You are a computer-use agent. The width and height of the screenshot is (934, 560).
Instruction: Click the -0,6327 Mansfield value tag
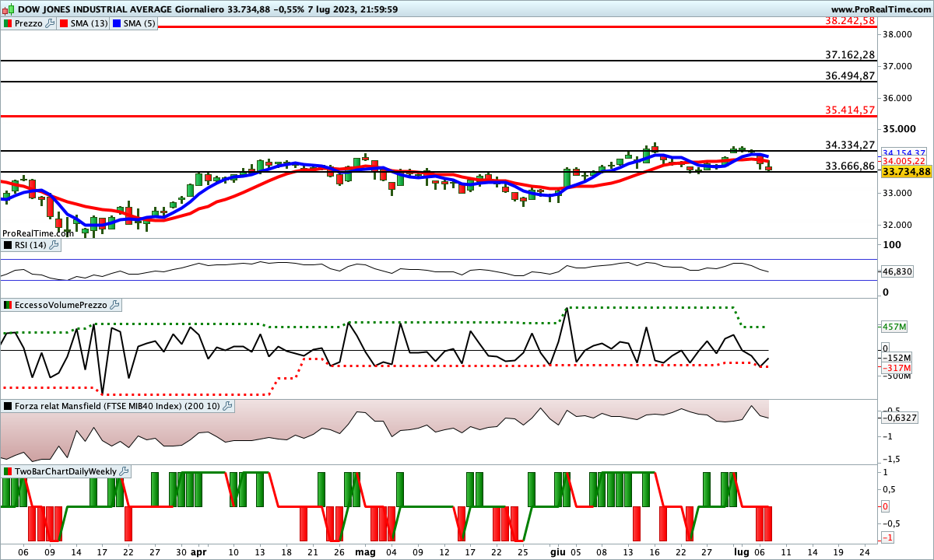point(900,418)
